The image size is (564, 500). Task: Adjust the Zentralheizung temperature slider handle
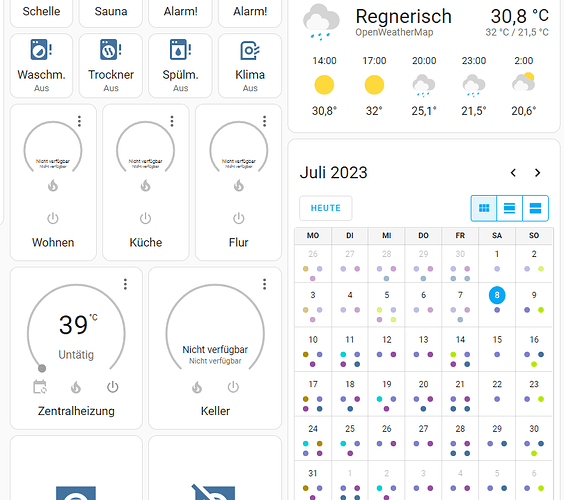click(42, 368)
